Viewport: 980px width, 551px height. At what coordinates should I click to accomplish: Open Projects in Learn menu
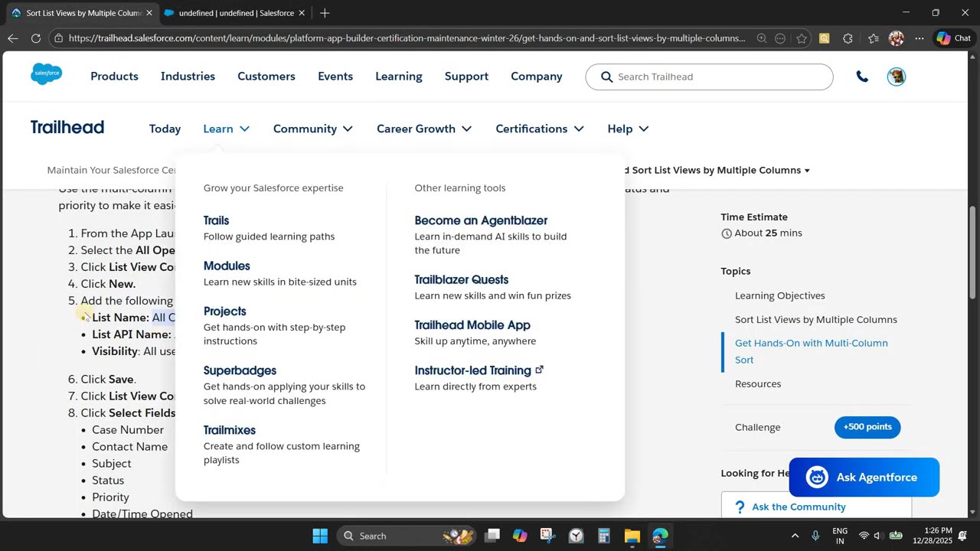(224, 311)
